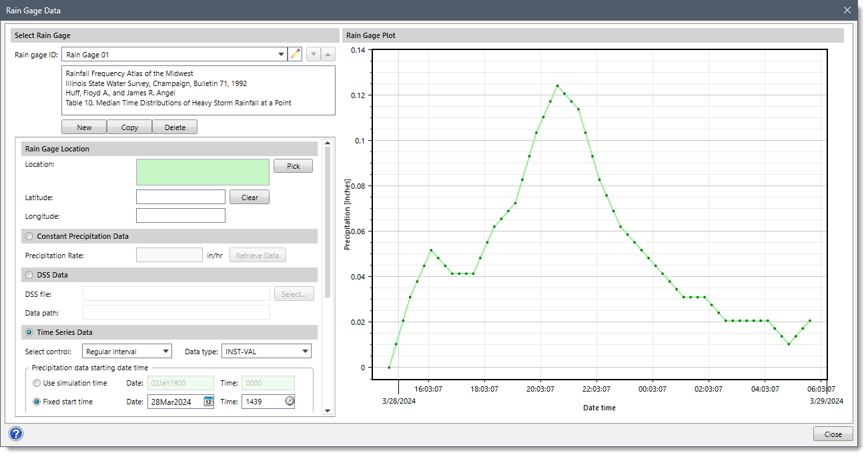Click the Latitude input field

pyautogui.click(x=180, y=196)
